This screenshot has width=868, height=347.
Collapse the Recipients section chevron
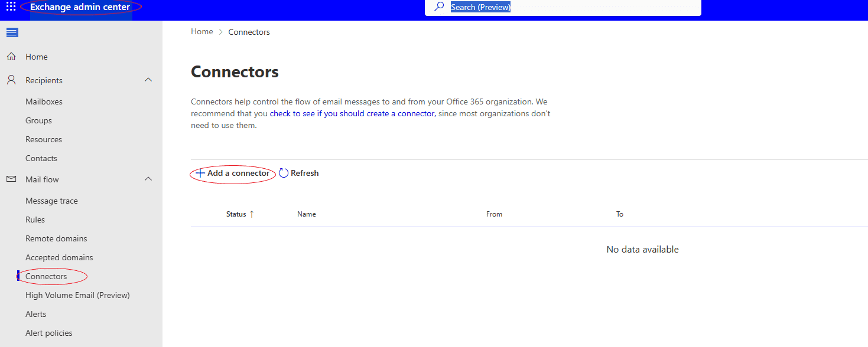148,80
